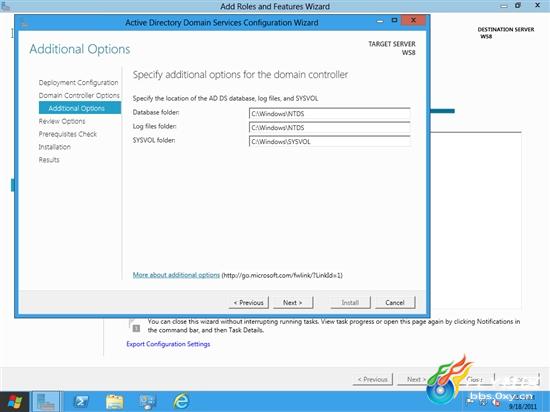
Task: Click the Cancel button in the wizard
Action: click(x=395, y=303)
